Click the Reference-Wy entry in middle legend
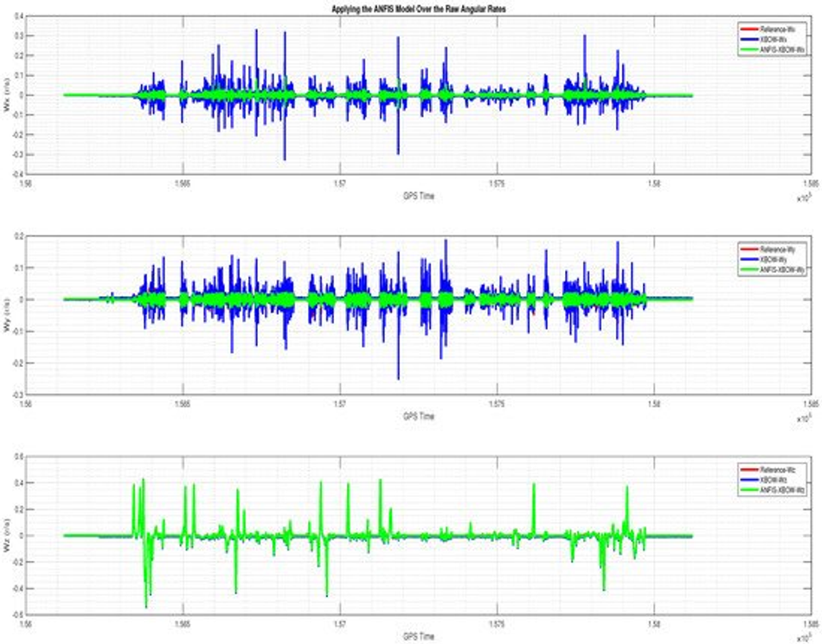The width and height of the screenshot is (822, 644). click(771, 249)
